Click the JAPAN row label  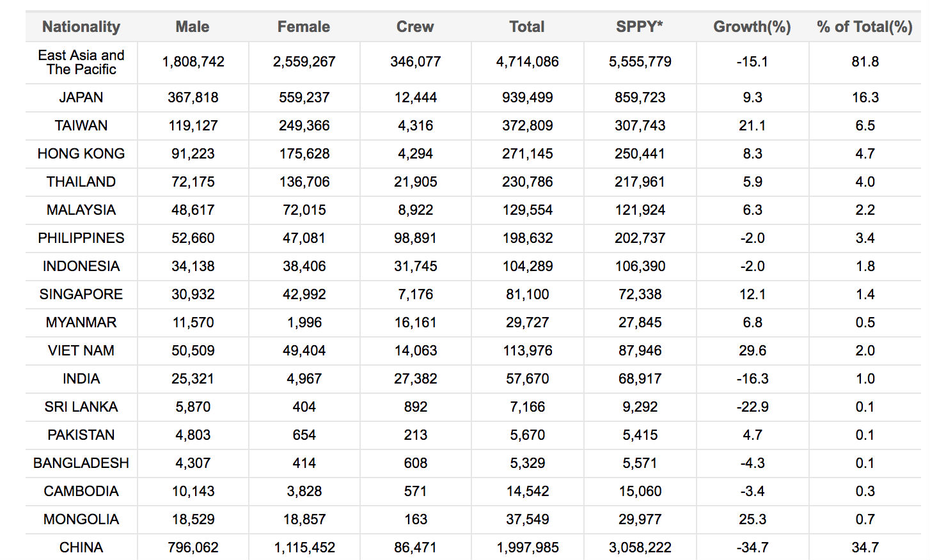81,97
